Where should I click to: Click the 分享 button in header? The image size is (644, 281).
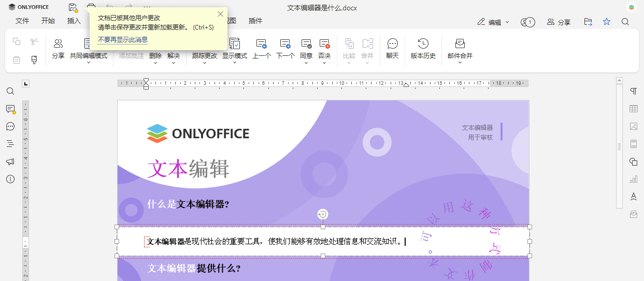[x=559, y=22]
